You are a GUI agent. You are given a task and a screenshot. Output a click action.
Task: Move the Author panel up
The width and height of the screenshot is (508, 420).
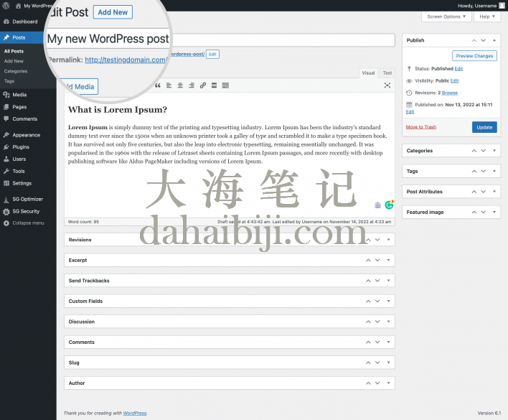click(368, 383)
